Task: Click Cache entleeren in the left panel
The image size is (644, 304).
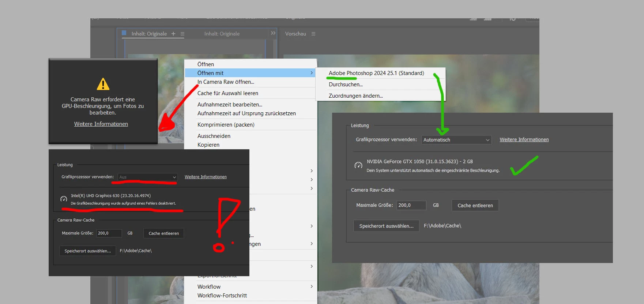Action: [164, 233]
